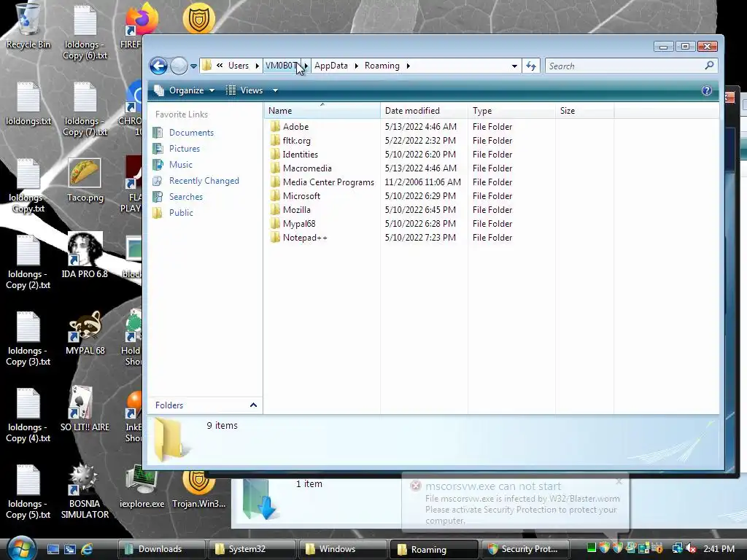
Task: Open the Views dropdown arrow
Action: coord(275,90)
